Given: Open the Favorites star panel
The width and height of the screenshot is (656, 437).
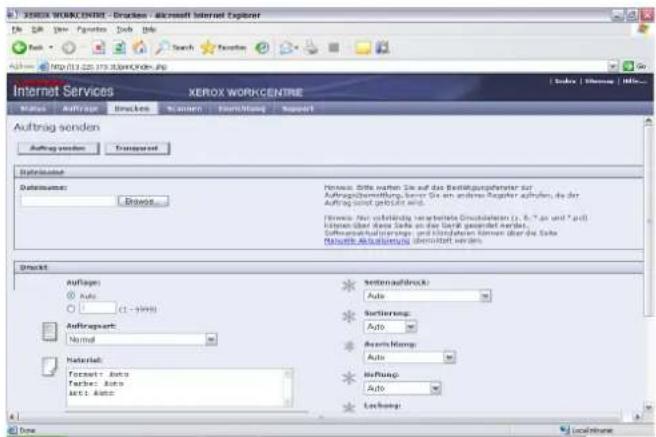Looking at the screenshot, I should (223, 48).
